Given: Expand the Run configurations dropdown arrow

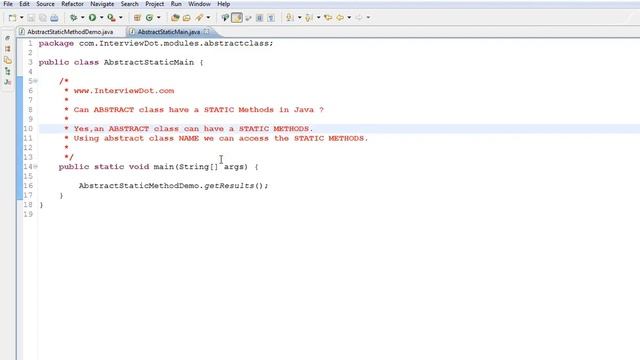Looking at the screenshot, I should 102,18.
